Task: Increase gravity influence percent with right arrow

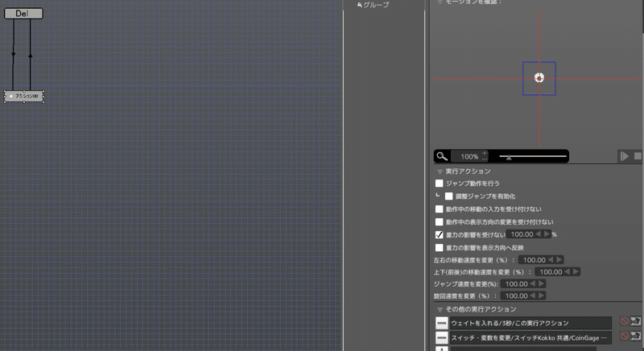Action: 547,234
